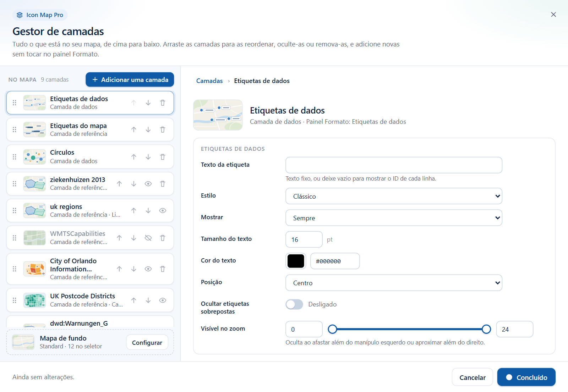
Task: Move ziekenhuizen 2013 layer up
Action: (x=119, y=184)
